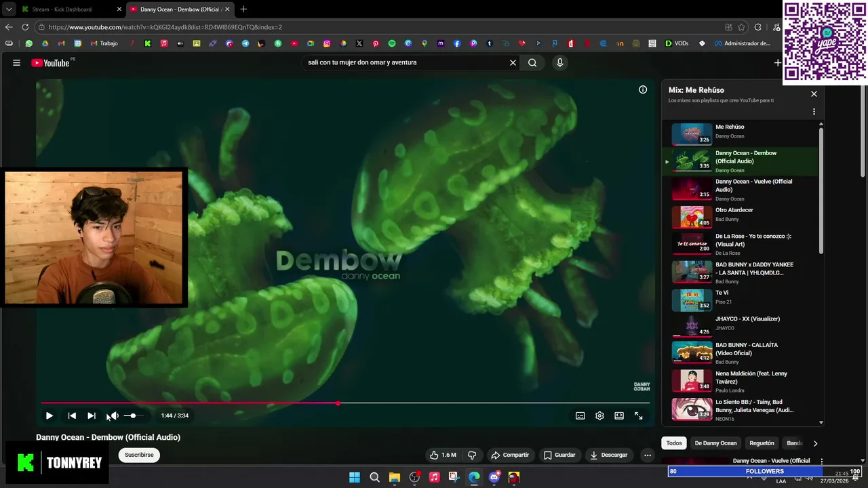
Task: Open Compartir share dialog
Action: [x=510, y=455]
